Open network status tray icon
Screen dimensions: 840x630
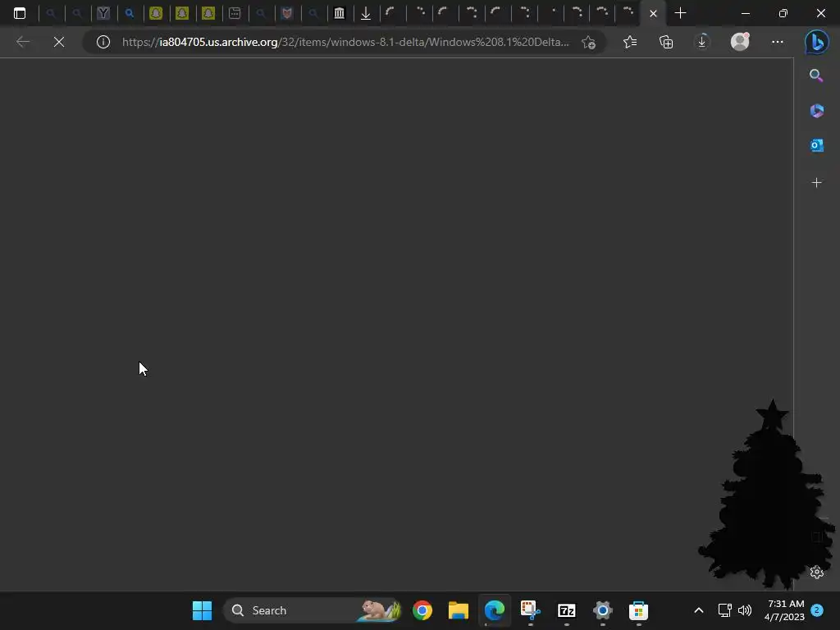tap(724, 610)
